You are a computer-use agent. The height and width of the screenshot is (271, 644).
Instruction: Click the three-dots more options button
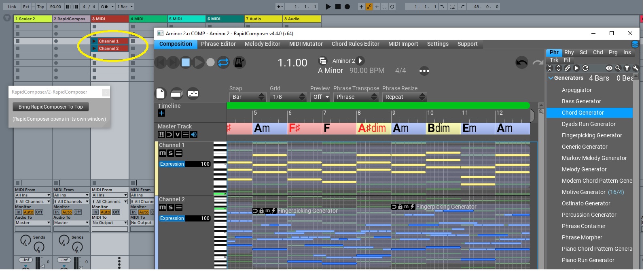[424, 71]
